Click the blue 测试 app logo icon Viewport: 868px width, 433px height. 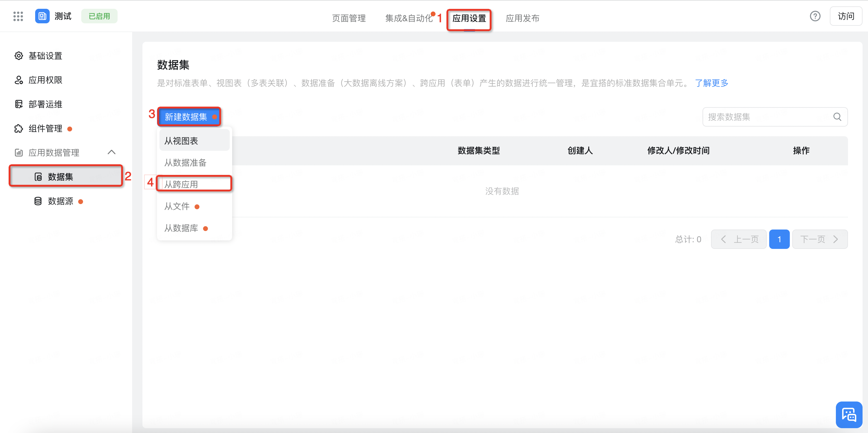(x=42, y=16)
